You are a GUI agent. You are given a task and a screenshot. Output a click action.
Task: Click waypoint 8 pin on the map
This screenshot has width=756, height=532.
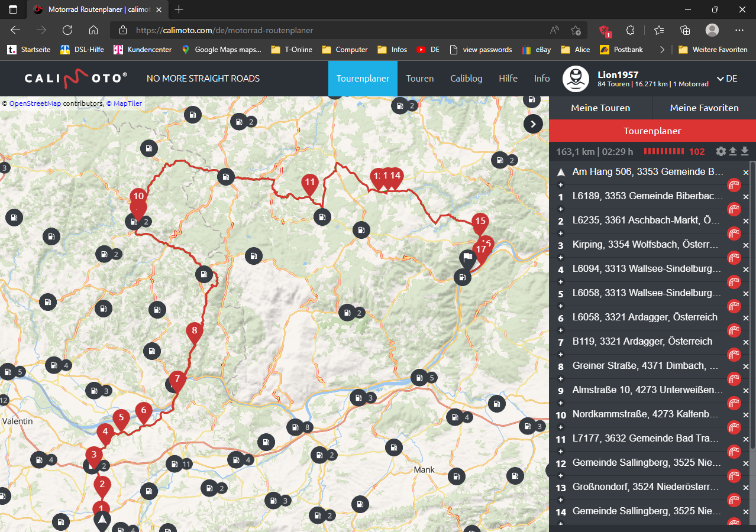[x=194, y=332]
